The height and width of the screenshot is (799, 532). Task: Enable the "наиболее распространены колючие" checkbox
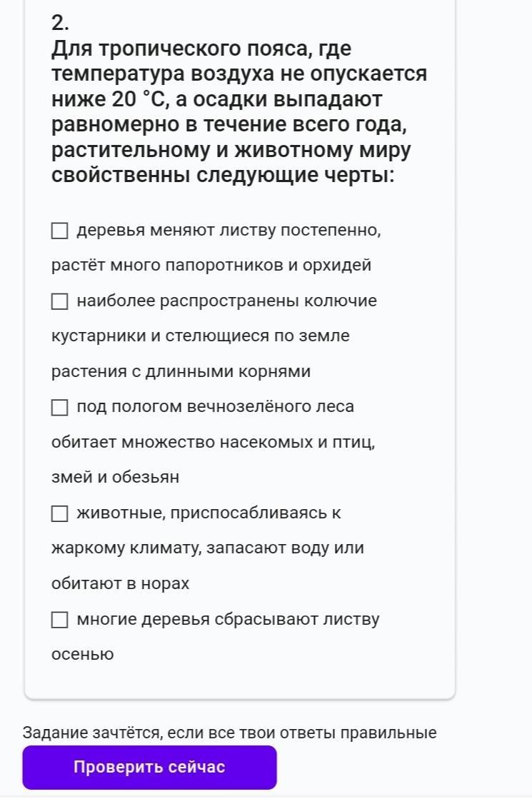[60, 301]
